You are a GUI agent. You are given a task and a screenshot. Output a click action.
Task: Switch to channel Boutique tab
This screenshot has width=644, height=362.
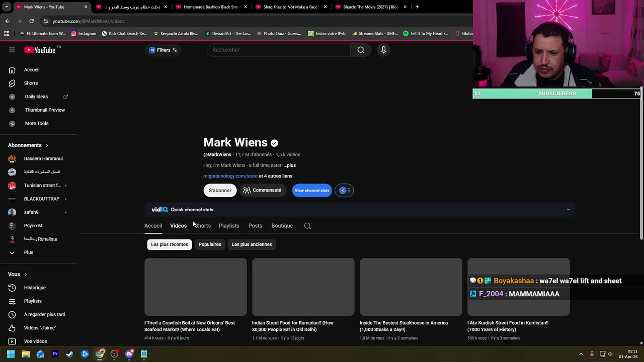tap(282, 226)
